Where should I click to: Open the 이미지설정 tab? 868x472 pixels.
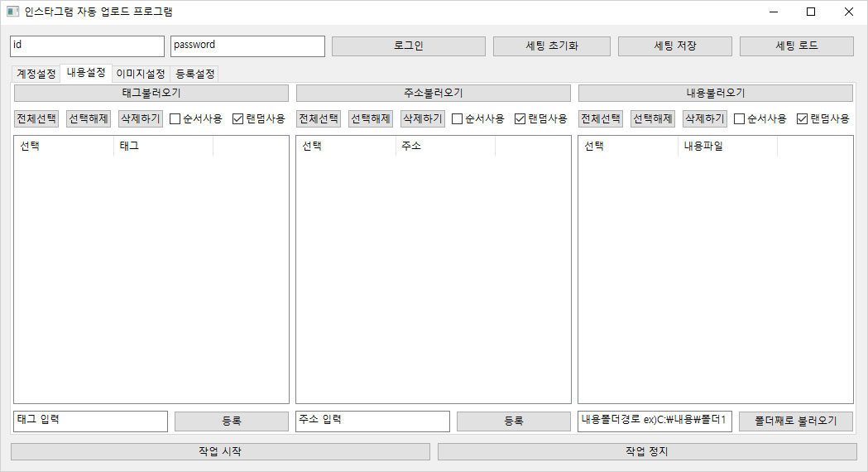tap(141, 74)
